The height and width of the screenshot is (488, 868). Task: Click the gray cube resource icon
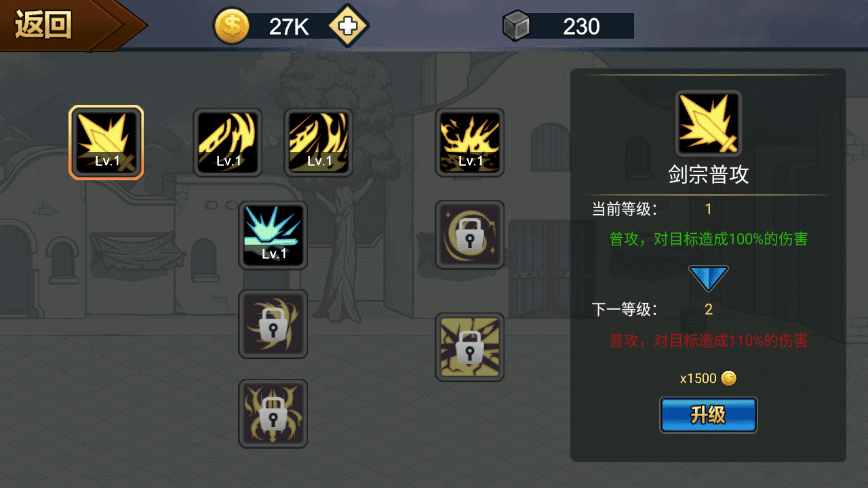(517, 26)
